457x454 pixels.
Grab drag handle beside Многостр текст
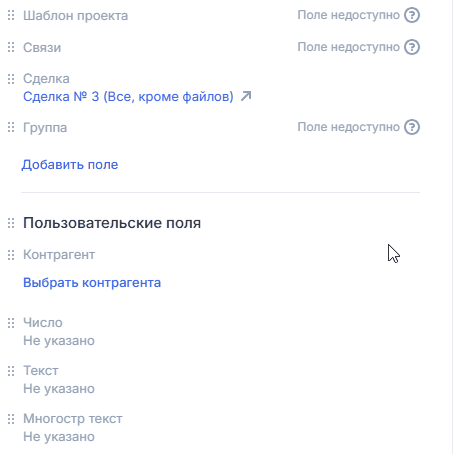(11, 419)
